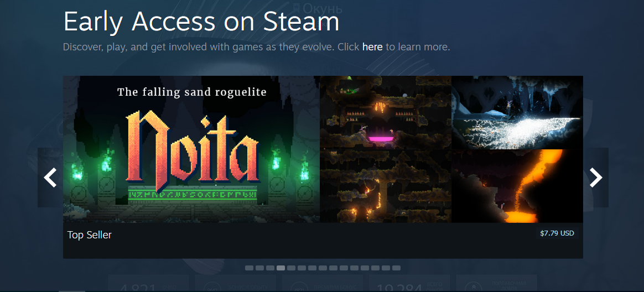
Task: View the screenshot with the orange lava stream
Action: [x=517, y=186]
